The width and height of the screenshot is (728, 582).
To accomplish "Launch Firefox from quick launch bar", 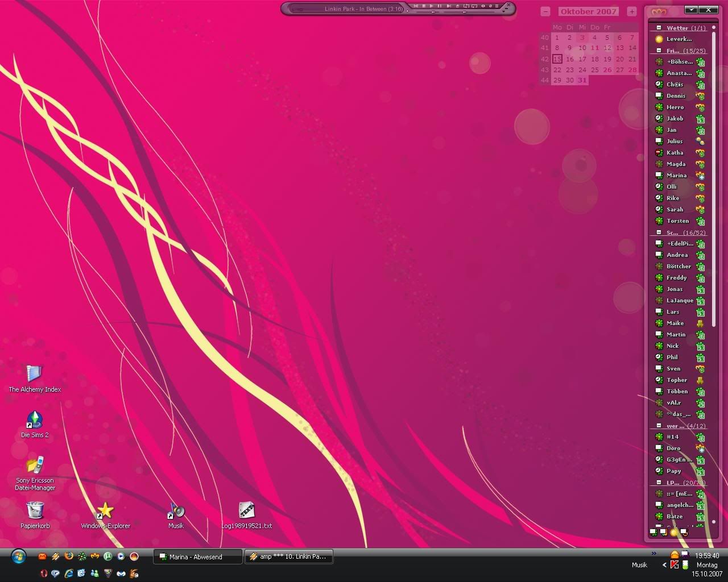I will 69,556.
